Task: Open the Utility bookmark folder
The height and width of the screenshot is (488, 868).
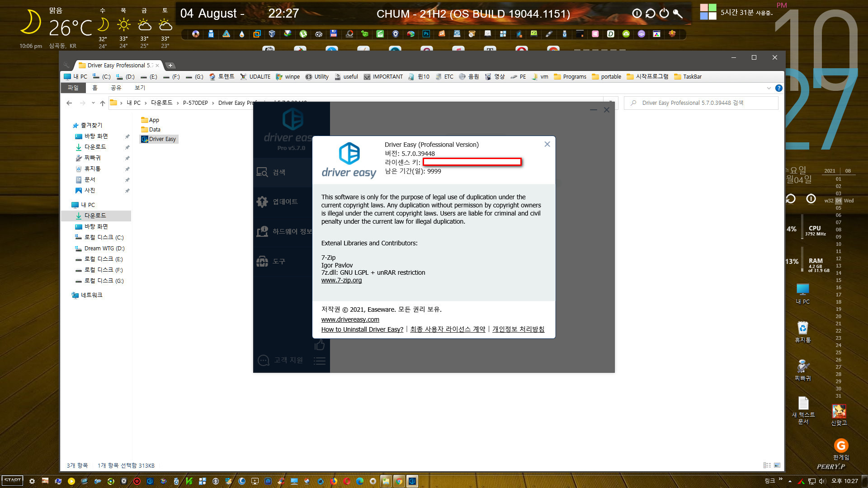Action: [x=317, y=77]
